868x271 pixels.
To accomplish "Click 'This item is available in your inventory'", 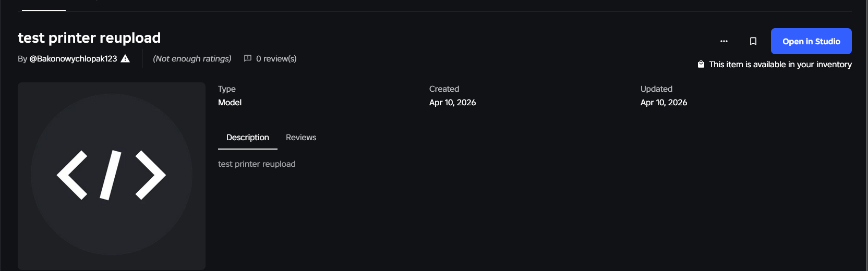I will [x=780, y=65].
